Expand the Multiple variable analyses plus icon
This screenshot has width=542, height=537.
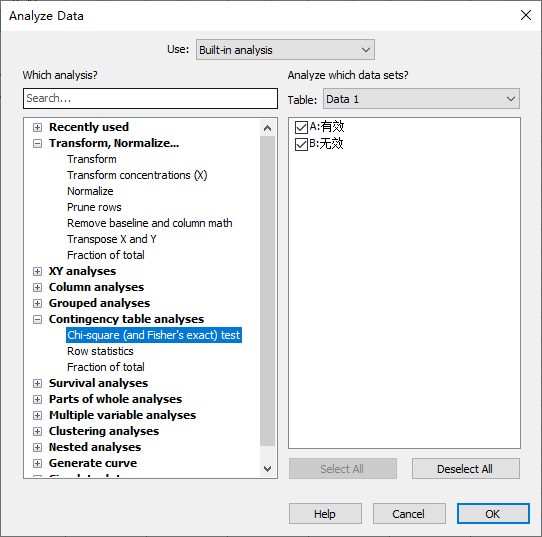[37, 415]
